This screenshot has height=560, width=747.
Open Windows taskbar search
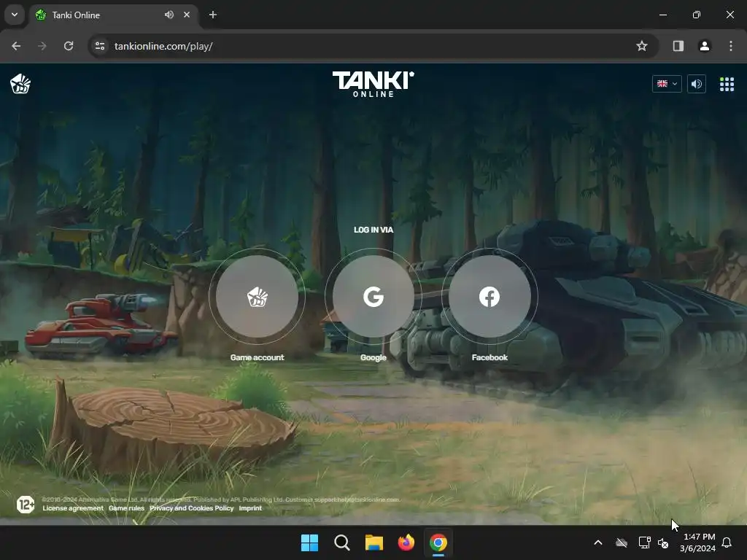[x=342, y=542]
